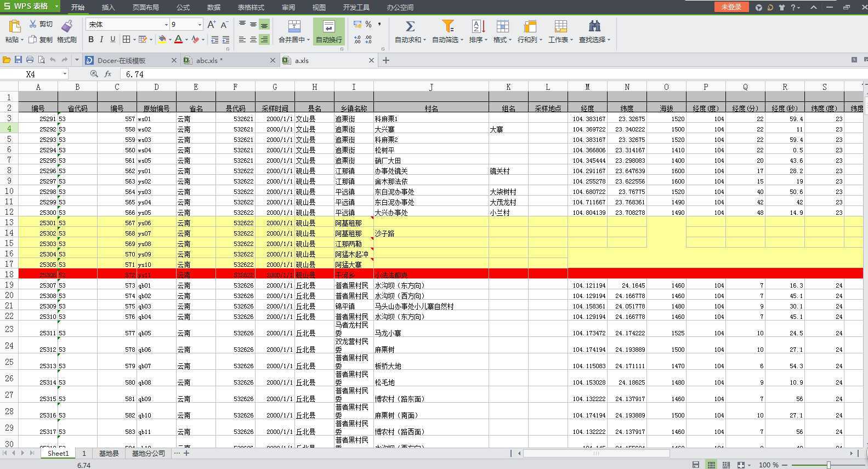Close the a.xls document tab
The image size is (868, 469).
pos(371,60)
